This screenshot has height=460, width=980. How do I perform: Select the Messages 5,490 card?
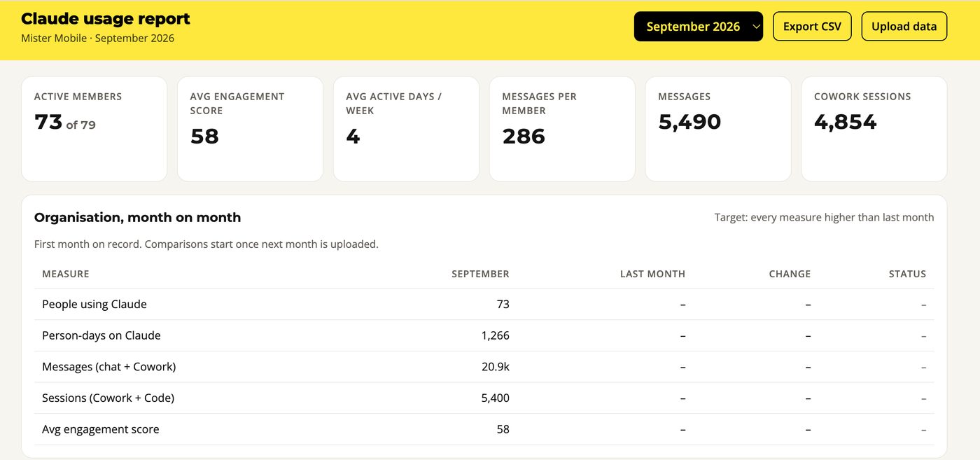coord(718,129)
